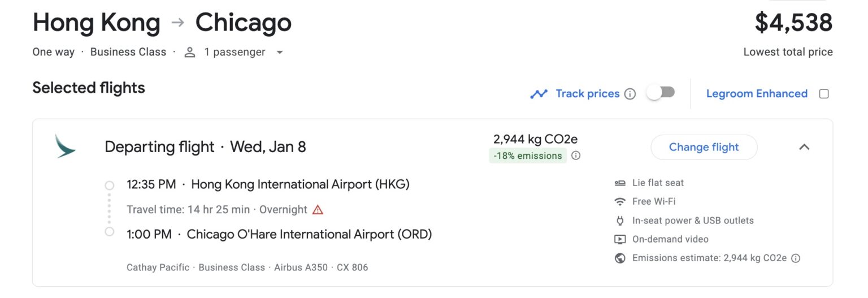Click the Cathay Pacific airline logo
The image size is (868, 298).
coord(65,146)
